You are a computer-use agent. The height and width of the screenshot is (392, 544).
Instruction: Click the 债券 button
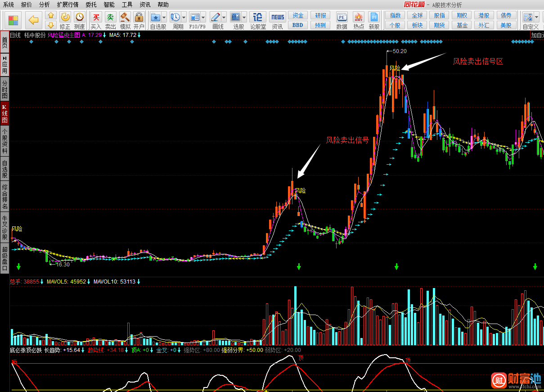point(506,15)
